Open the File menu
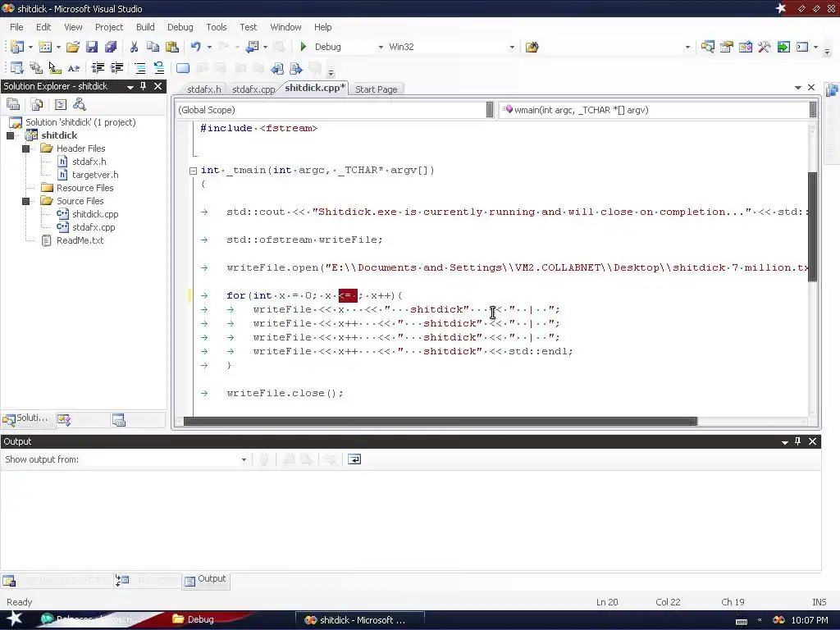 coord(16,27)
